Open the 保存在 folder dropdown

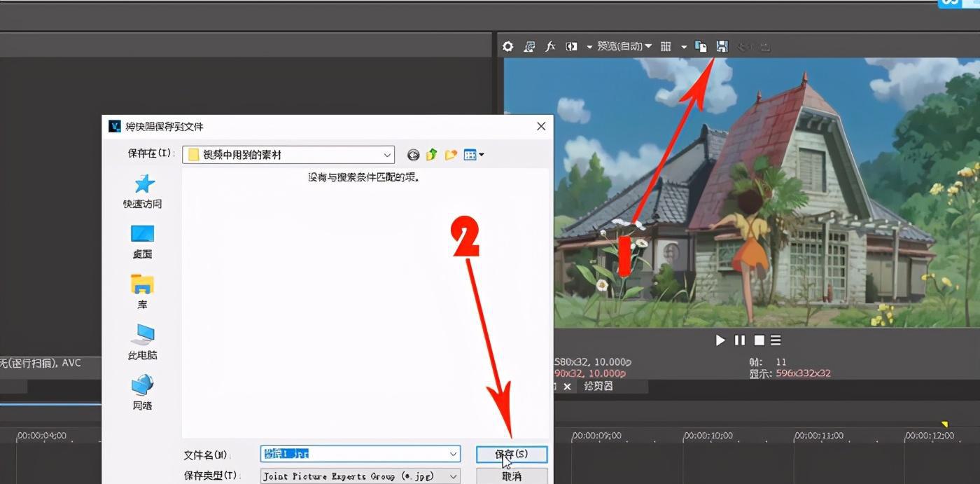coord(288,155)
